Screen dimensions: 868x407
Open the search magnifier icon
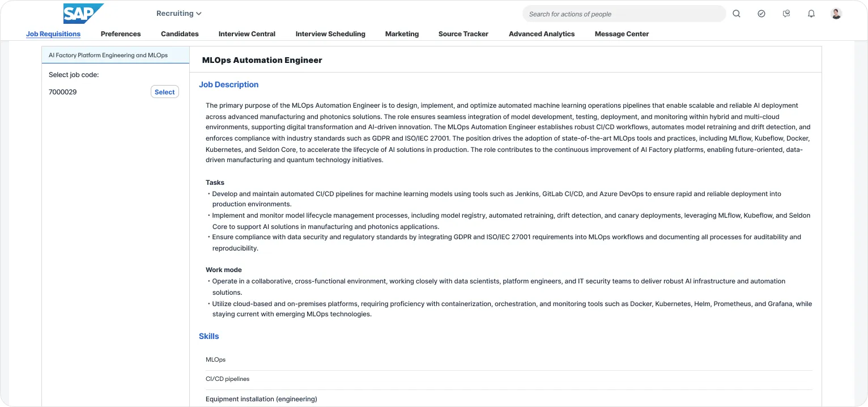(x=736, y=14)
